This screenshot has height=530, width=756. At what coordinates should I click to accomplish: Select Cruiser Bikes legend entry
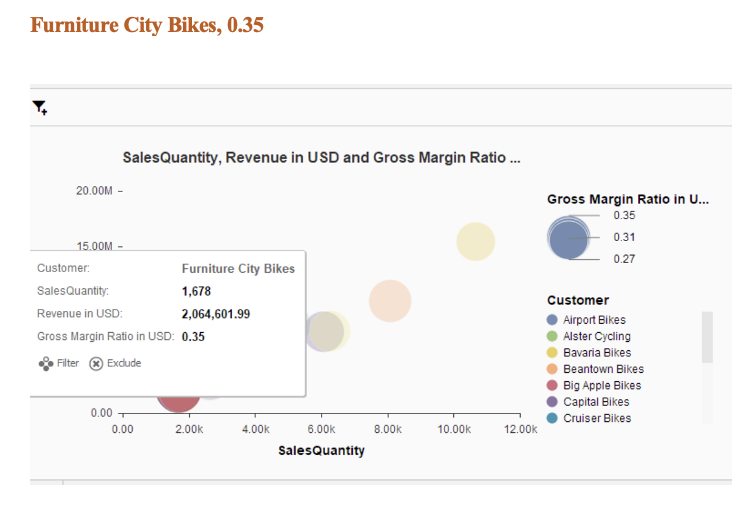596,418
